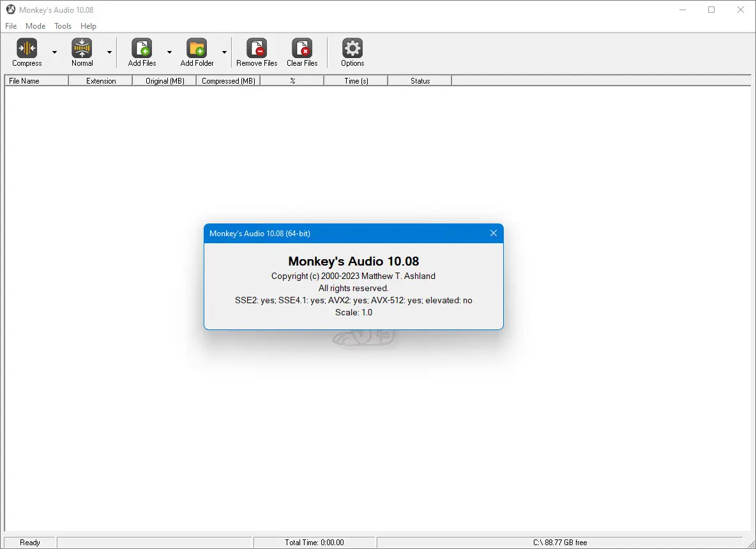Click Total Time 0:00.00 in status bar
The width and height of the screenshot is (756, 549).
coord(314,543)
